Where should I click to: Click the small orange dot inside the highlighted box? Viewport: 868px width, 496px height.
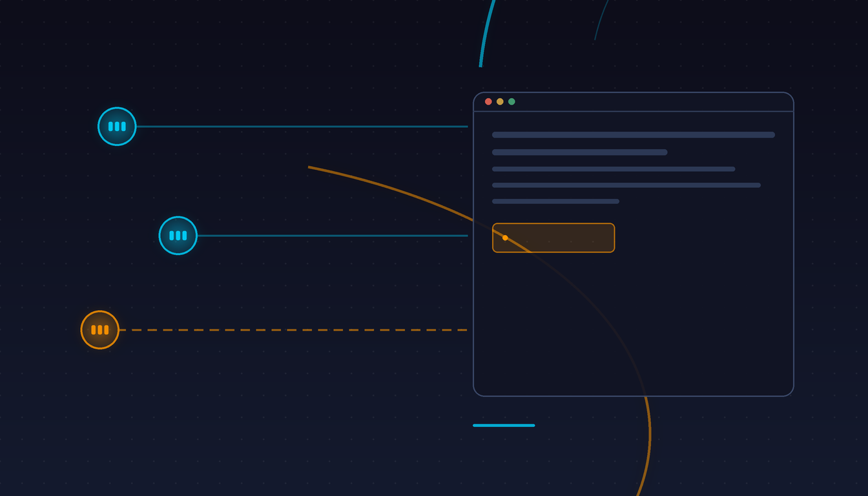505,238
